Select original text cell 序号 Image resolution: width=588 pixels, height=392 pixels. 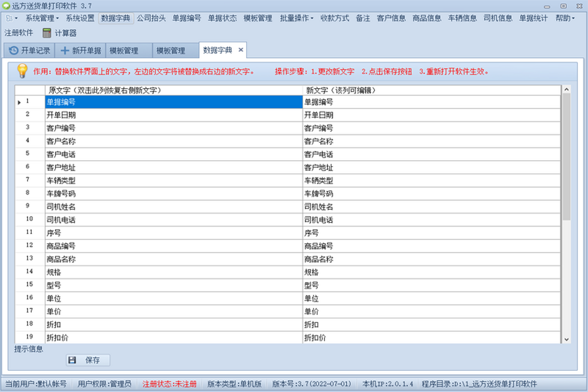pos(174,233)
